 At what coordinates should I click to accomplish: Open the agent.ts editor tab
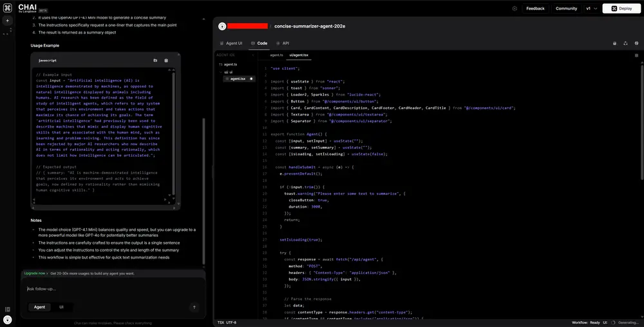pyautogui.click(x=276, y=55)
